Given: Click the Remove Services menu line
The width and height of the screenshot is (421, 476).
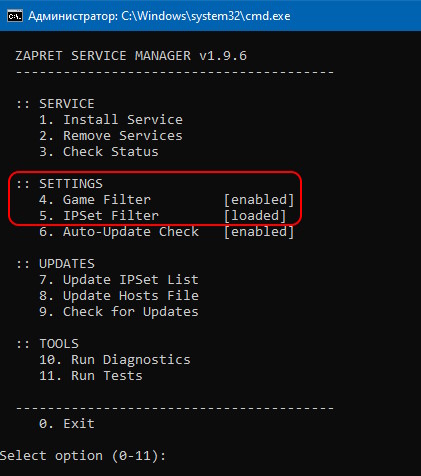Looking at the screenshot, I should tap(111, 136).
